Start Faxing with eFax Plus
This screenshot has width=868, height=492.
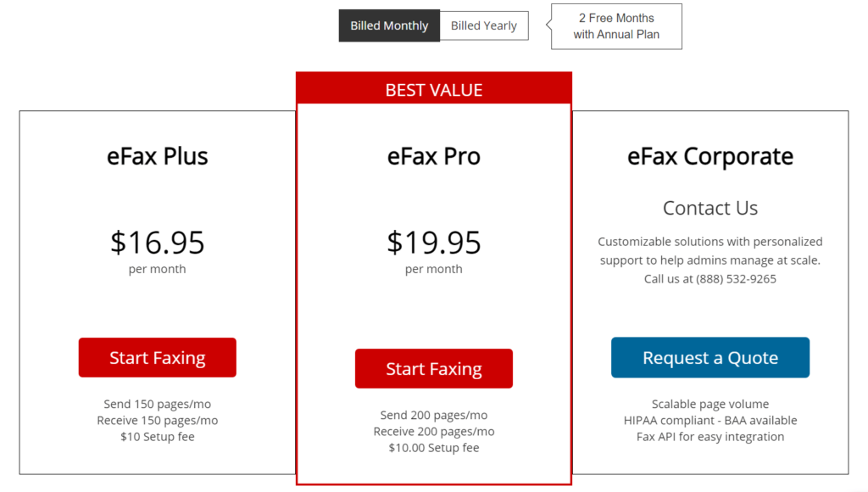(157, 357)
